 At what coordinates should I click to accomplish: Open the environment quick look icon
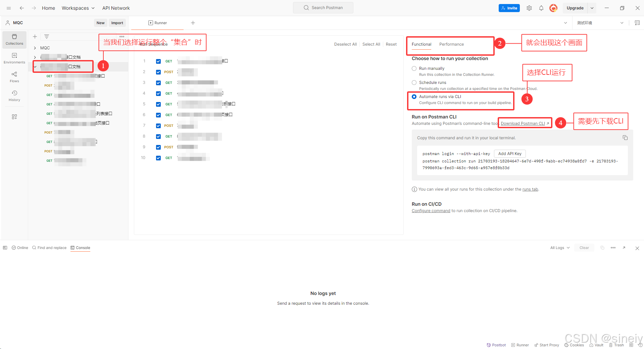click(x=637, y=23)
